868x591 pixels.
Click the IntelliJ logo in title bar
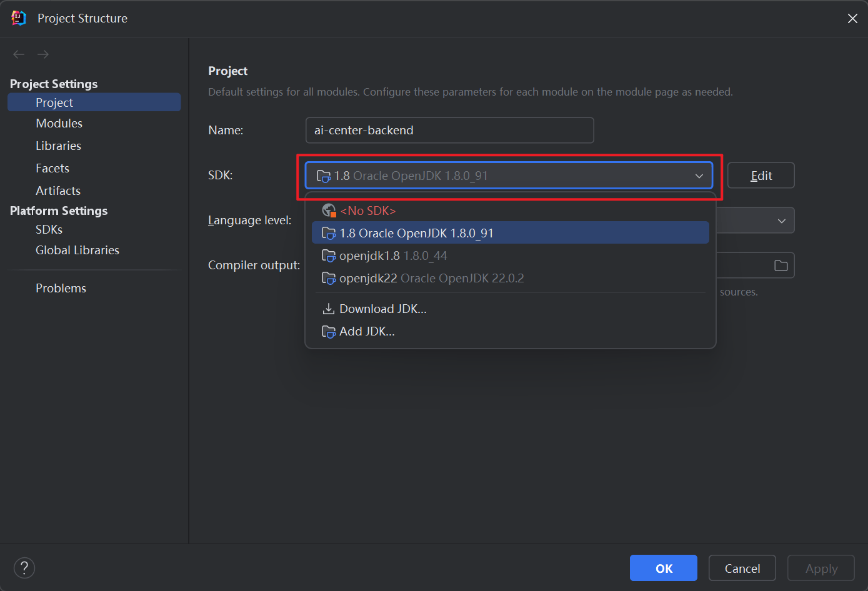pos(19,18)
